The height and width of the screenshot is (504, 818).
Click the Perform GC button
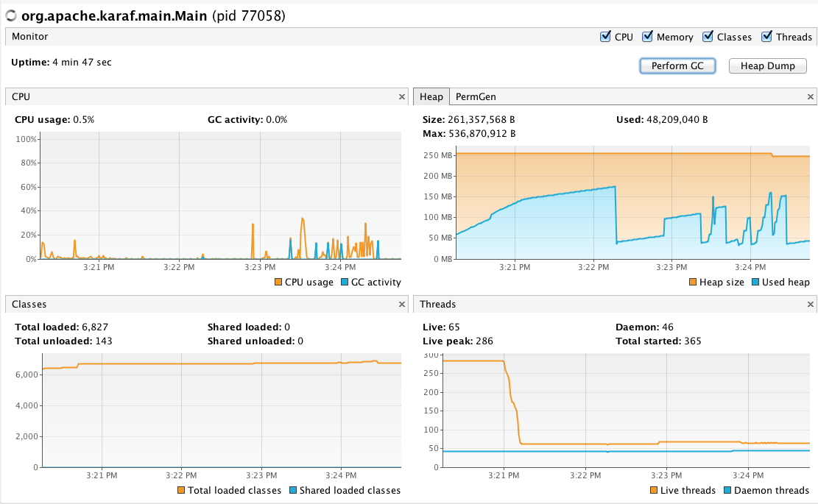(x=677, y=65)
